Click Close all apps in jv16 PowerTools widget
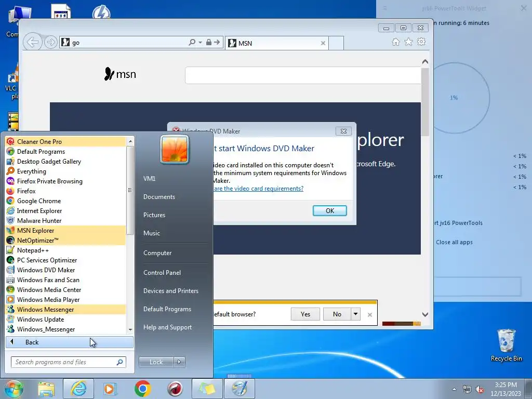Screen dimensions: 532x399 454,242
